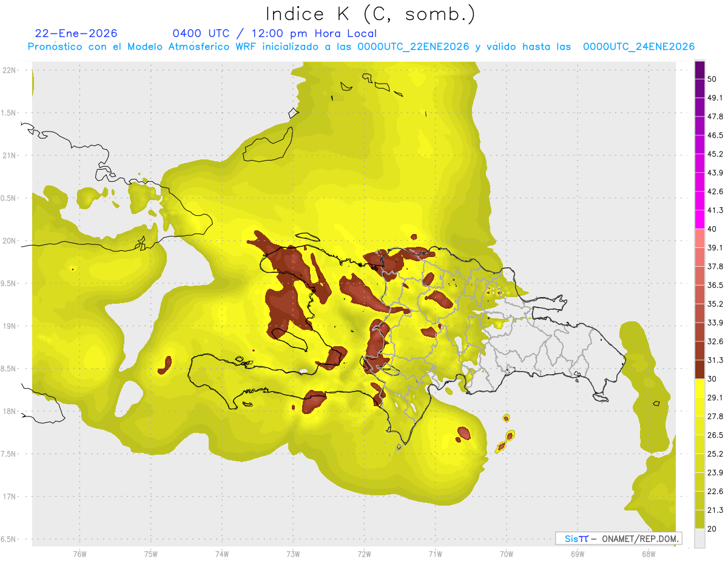
Task: Click legend value '33.9'
Action: [715, 323]
